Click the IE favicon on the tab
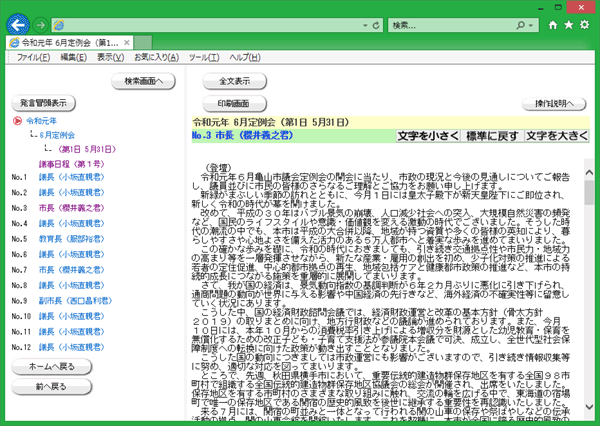Screen dimensions: 600x426 click(x=15, y=42)
